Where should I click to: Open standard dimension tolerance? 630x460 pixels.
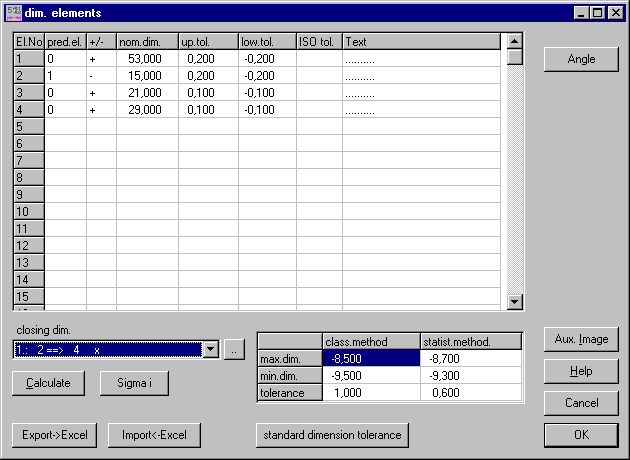coord(332,435)
